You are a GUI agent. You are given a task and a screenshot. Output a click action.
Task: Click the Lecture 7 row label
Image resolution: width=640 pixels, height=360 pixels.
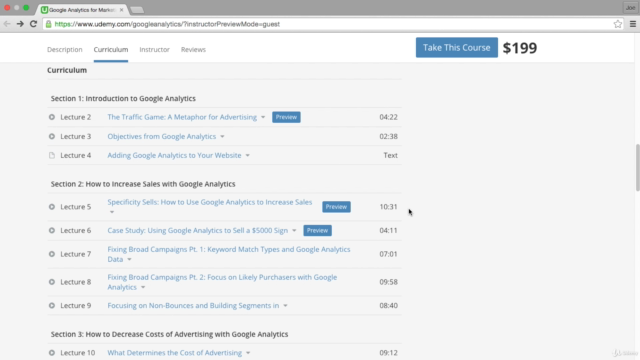tap(76, 254)
